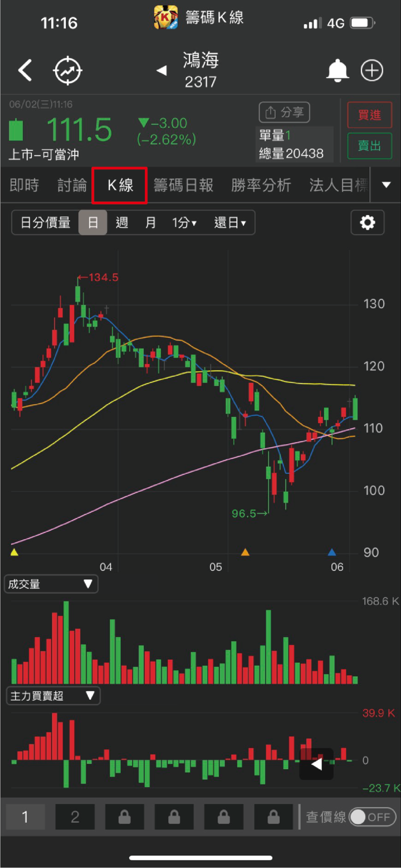Select the 週 period option
Image resolution: width=401 pixels, height=868 pixels.
click(122, 223)
